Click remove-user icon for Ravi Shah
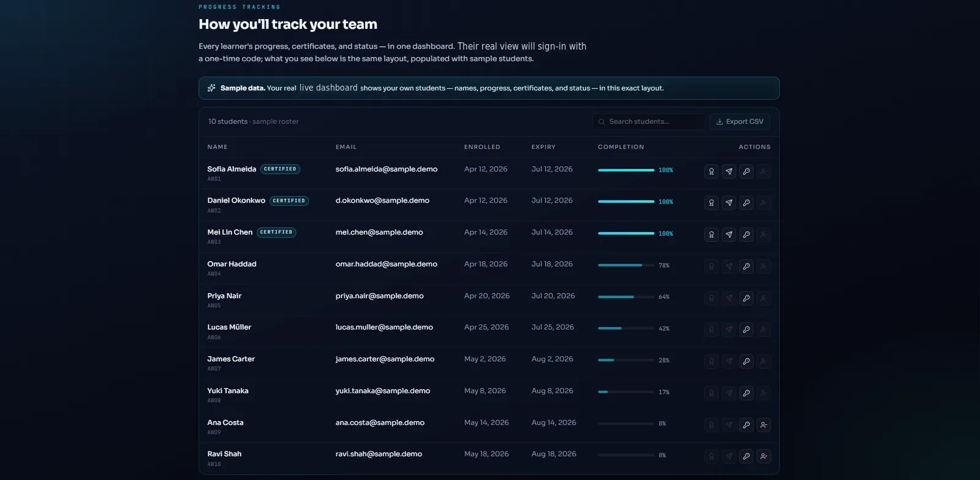The image size is (980, 480). pyautogui.click(x=764, y=456)
